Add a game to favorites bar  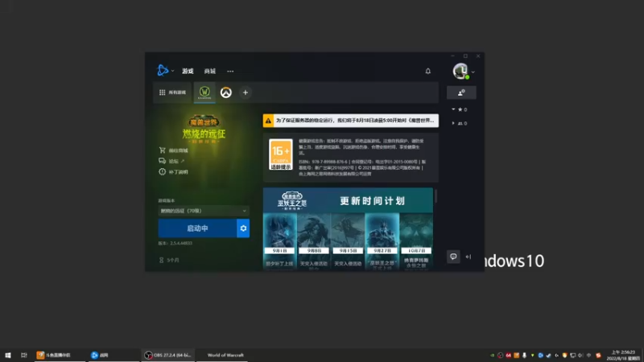(x=246, y=93)
